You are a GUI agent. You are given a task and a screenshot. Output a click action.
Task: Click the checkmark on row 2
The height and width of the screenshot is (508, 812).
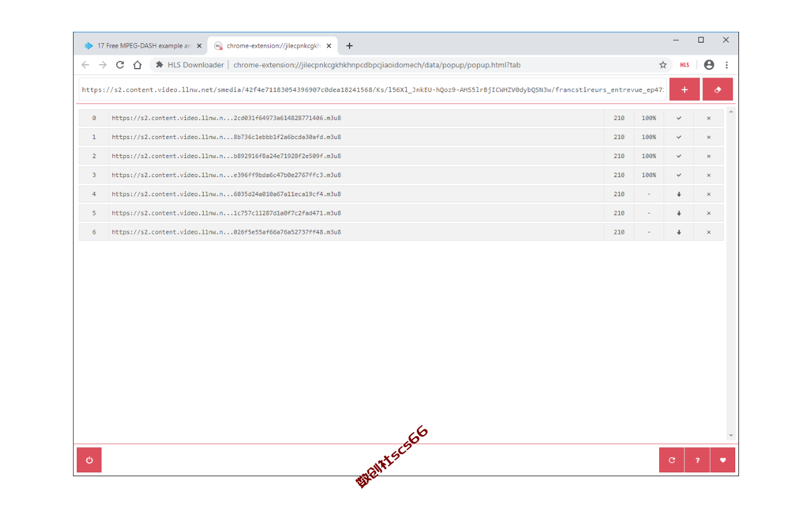(679, 156)
